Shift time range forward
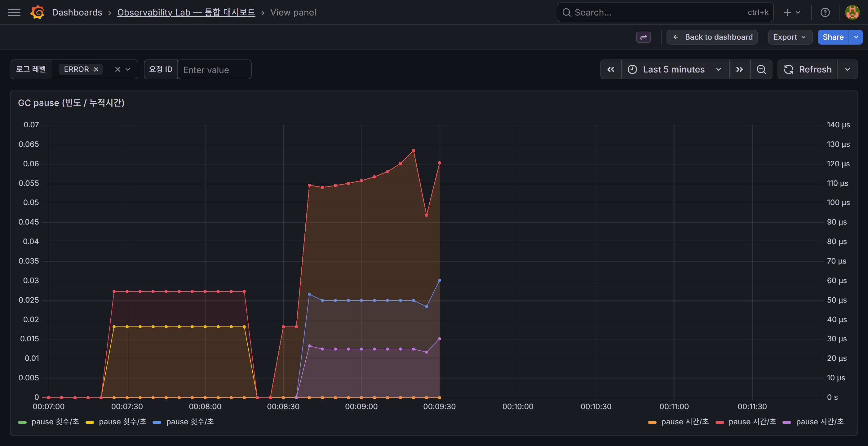The image size is (868, 446). pos(740,69)
